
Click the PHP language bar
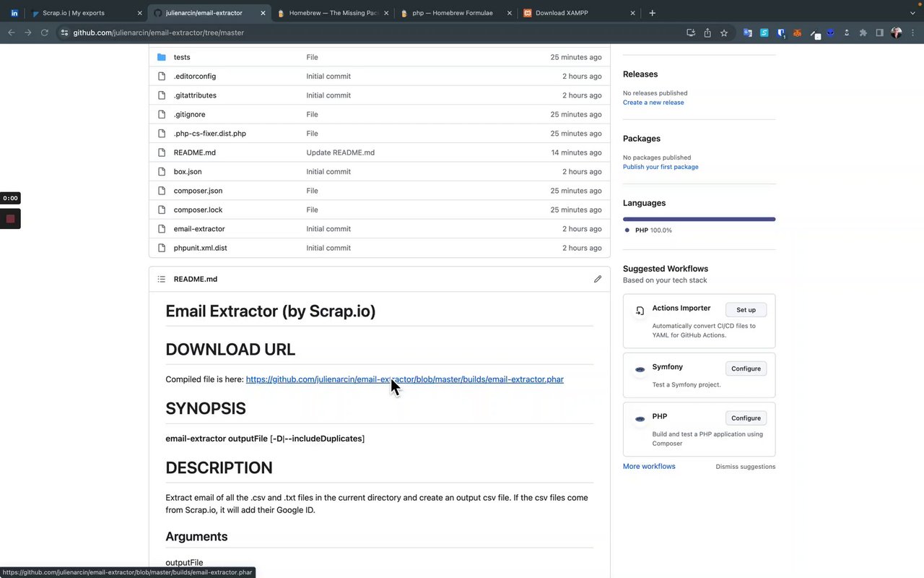click(699, 219)
